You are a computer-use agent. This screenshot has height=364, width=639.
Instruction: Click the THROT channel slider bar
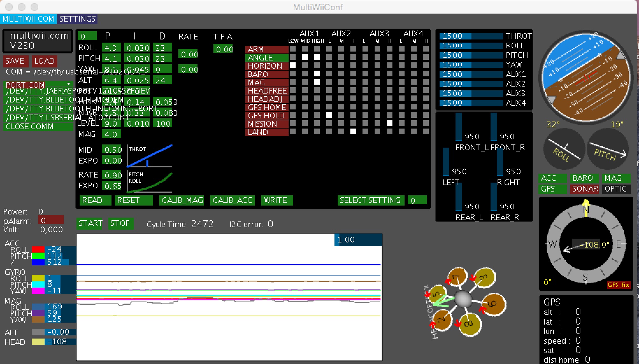tap(471, 36)
